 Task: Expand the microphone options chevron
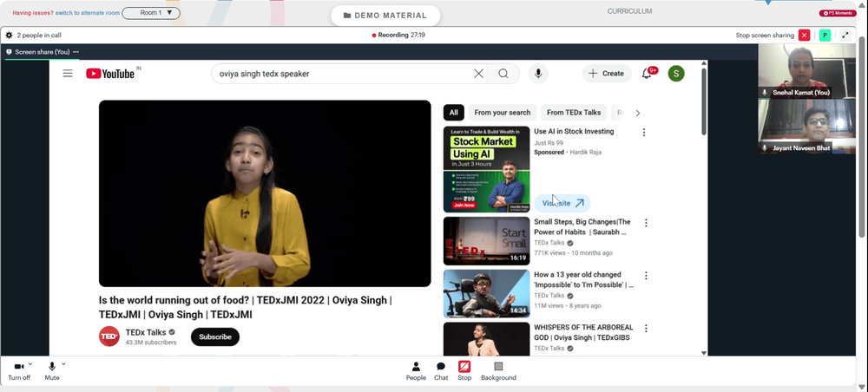[x=63, y=363]
